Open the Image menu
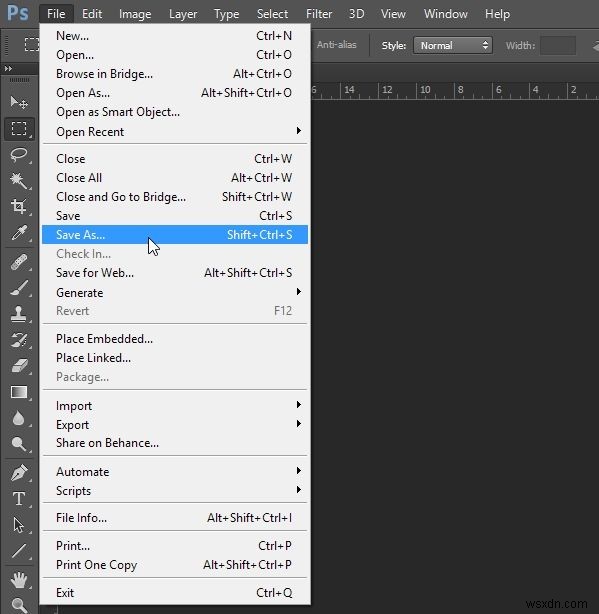This screenshot has height=614, width=599. tap(135, 14)
